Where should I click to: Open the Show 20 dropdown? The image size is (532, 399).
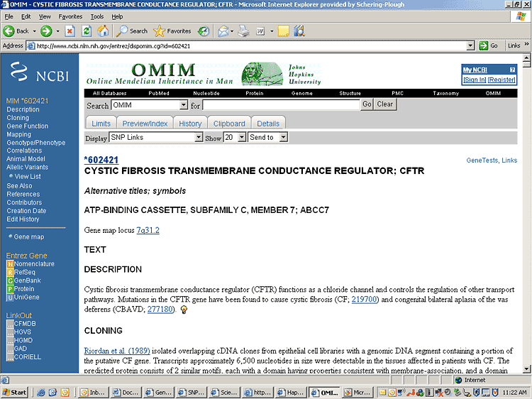click(x=242, y=138)
